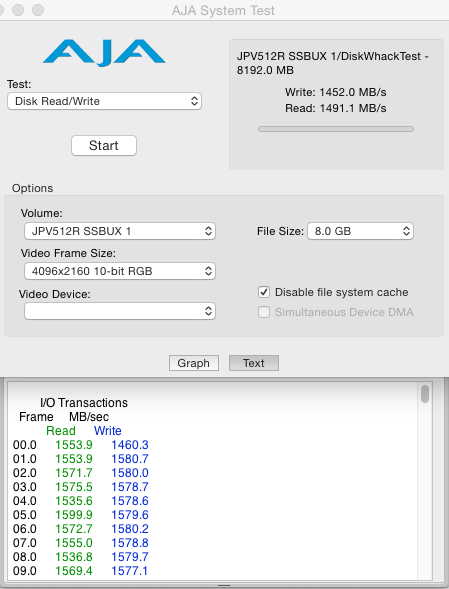
Task: Click the DiskWhackTest file label
Action: 333,63
